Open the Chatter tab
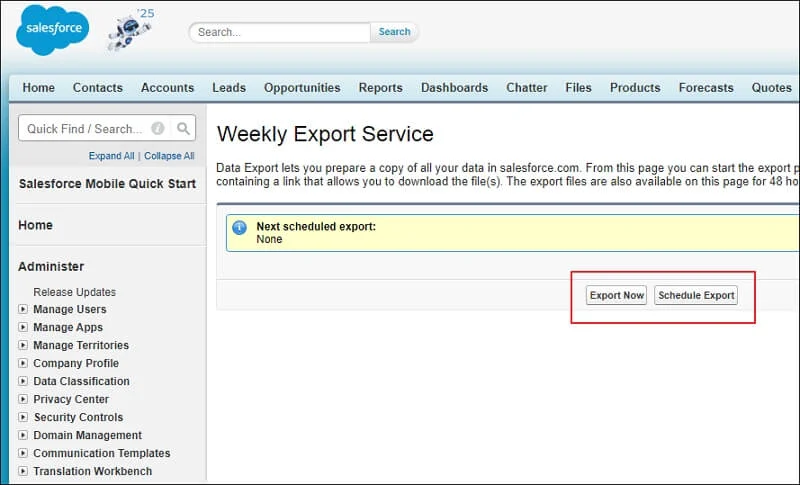The height and width of the screenshot is (485, 800). point(527,88)
